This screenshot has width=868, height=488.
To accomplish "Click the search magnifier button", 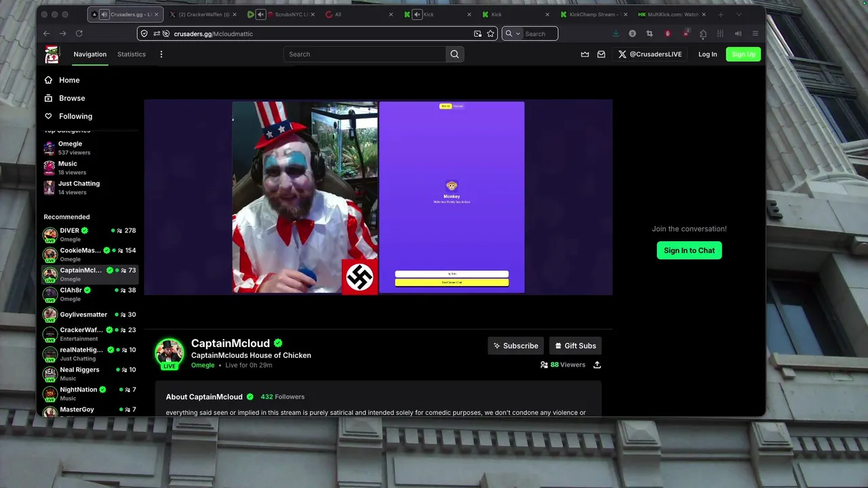I will click(x=454, y=54).
